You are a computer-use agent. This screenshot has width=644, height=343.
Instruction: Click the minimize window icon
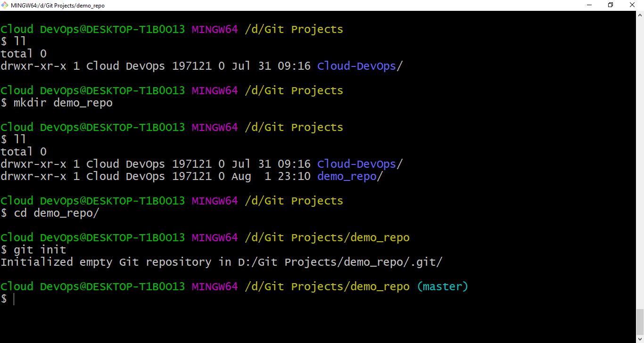pos(589,5)
